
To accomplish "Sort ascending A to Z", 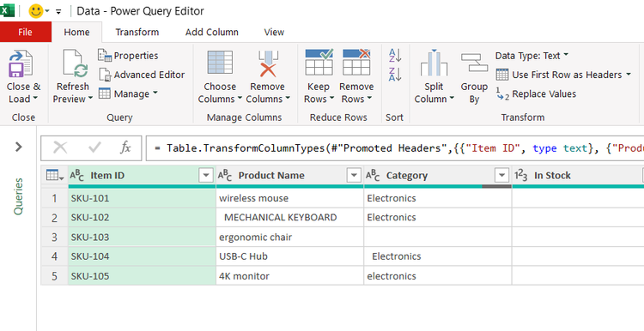I will click(x=395, y=56).
